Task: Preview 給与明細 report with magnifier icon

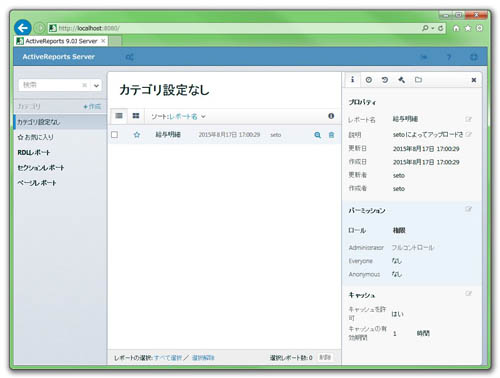Action: click(317, 135)
